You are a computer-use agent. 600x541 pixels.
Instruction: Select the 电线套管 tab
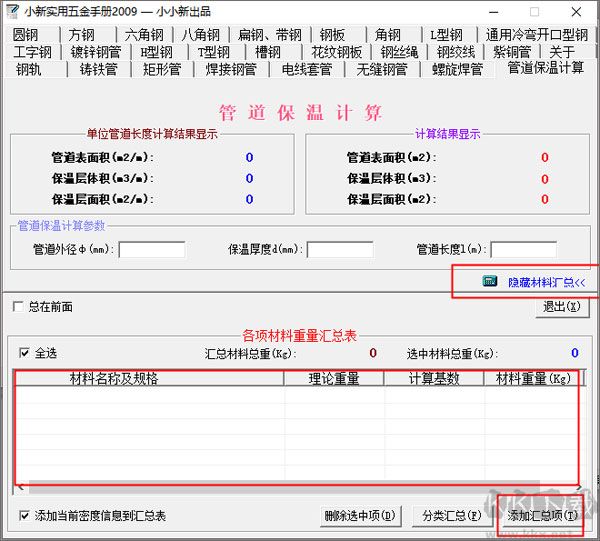coord(307,69)
